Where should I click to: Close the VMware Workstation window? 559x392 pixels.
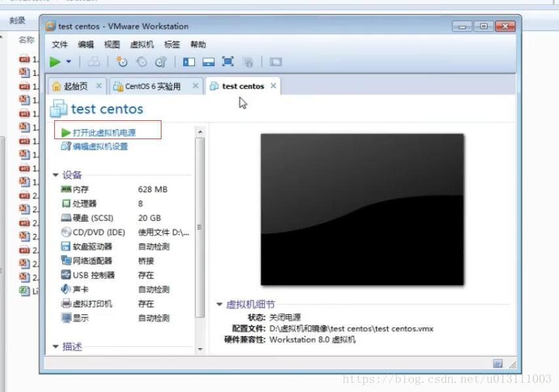pyautogui.click(x=505, y=26)
